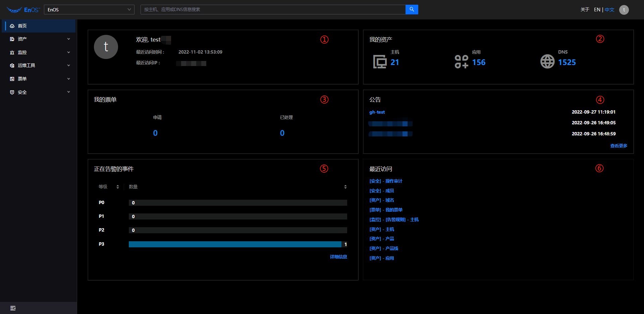Sort alerts by 等级 column
Viewport: 644px width, 314px height.
click(118, 187)
